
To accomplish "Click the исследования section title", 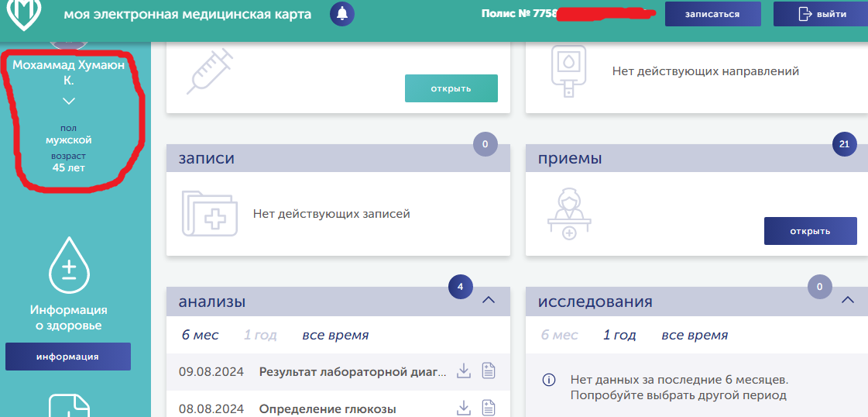I will [x=595, y=302].
